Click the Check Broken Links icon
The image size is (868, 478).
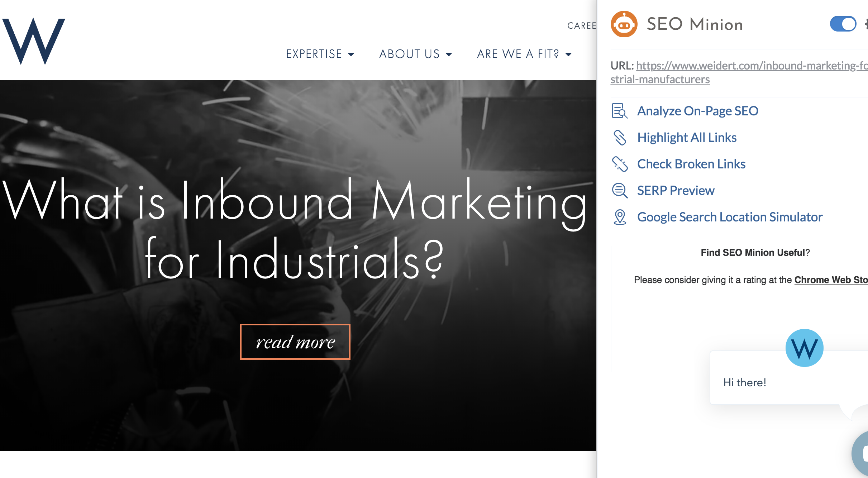coord(620,164)
